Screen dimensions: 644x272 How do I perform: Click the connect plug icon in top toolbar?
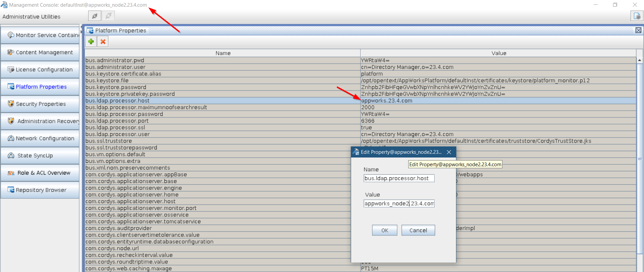coord(95,16)
